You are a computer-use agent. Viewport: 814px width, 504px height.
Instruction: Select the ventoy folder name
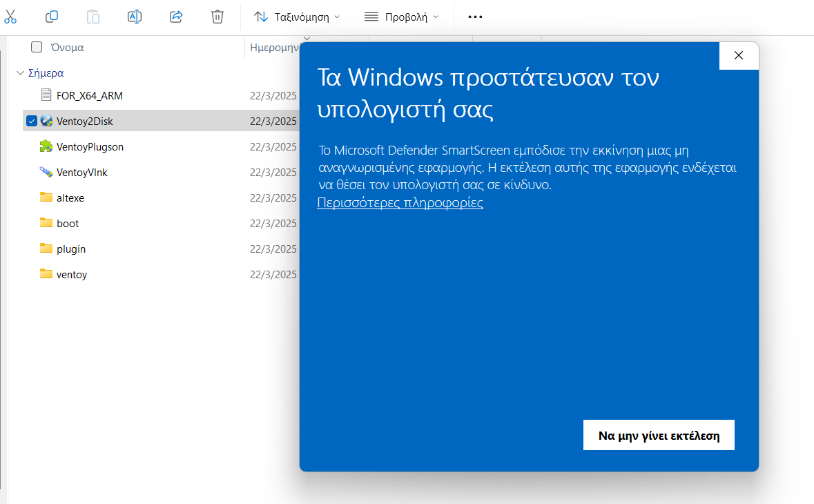72,275
